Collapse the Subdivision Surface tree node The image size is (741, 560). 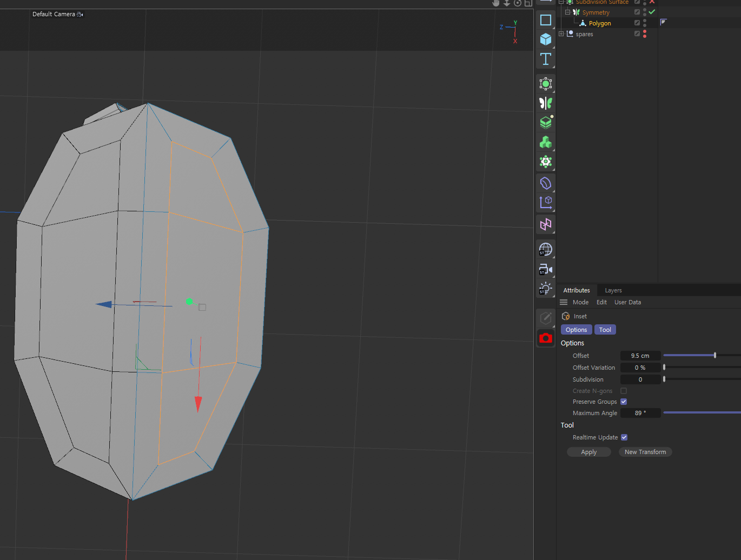561,2
